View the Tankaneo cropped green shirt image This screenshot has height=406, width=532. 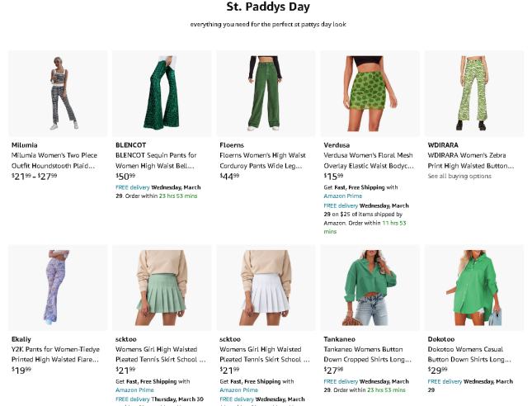[x=370, y=287]
